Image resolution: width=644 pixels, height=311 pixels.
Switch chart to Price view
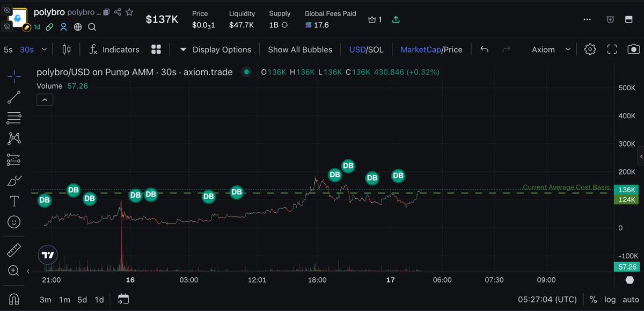tap(453, 49)
